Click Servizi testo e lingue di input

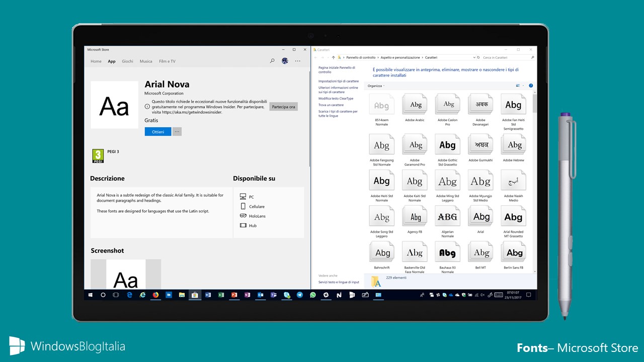tap(339, 282)
